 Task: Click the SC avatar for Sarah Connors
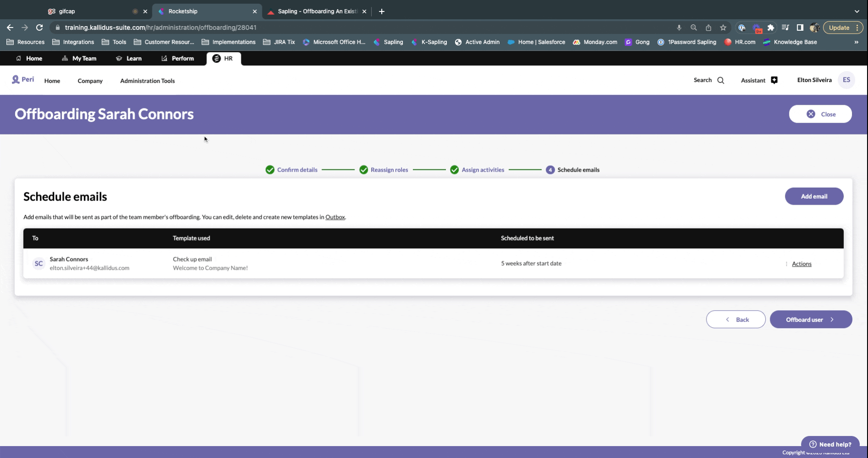coord(39,263)
